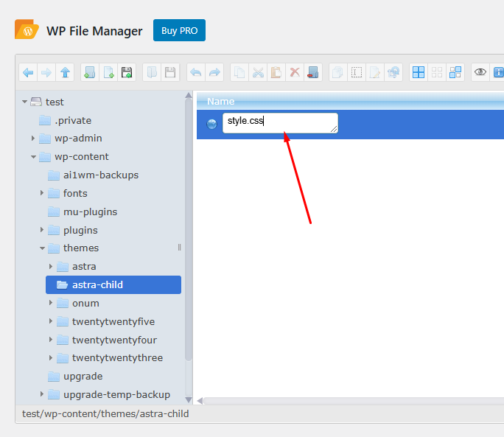Open the plugins folder label
Viewport: 504px width, 437px height.
click(x=80, y=230)
